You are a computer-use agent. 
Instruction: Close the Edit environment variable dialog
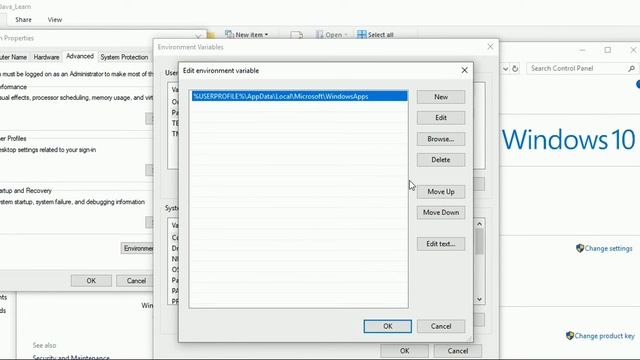464,70
